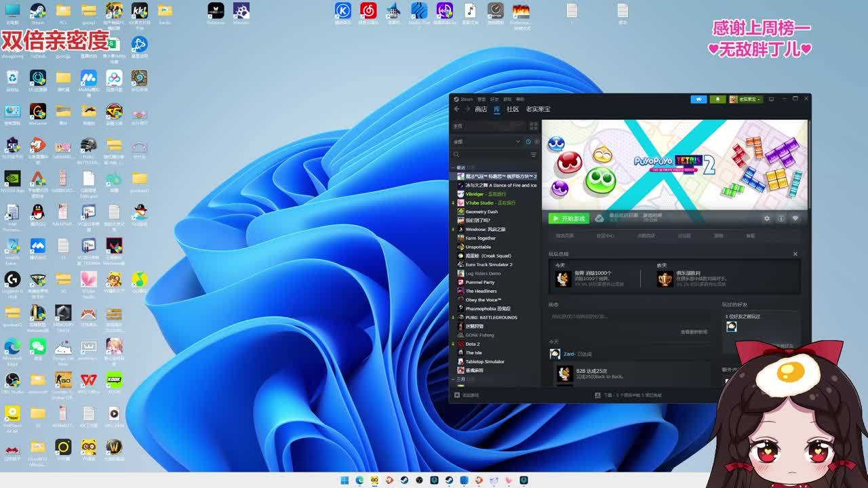The height and width of the screenshot is (488, 868).
Task: Open the 老实果宝 account dropdown
Action: click(x=747, y=99)
